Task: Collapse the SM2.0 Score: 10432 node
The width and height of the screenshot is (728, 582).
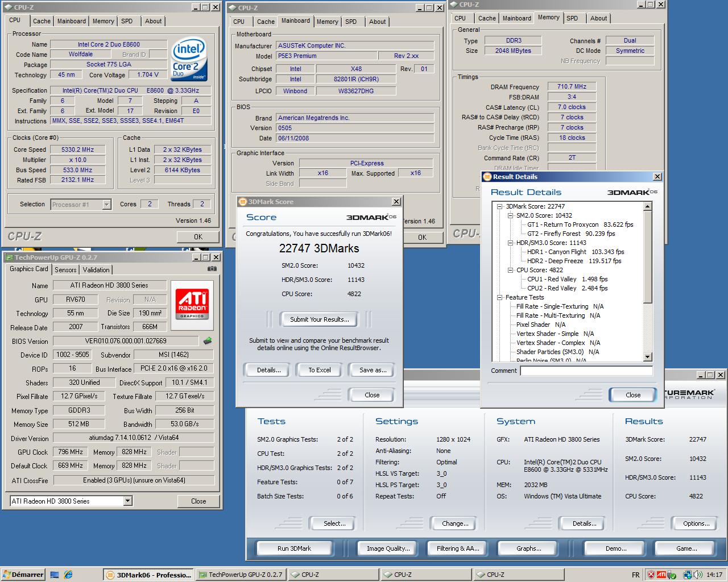Action: pos(510,215)
